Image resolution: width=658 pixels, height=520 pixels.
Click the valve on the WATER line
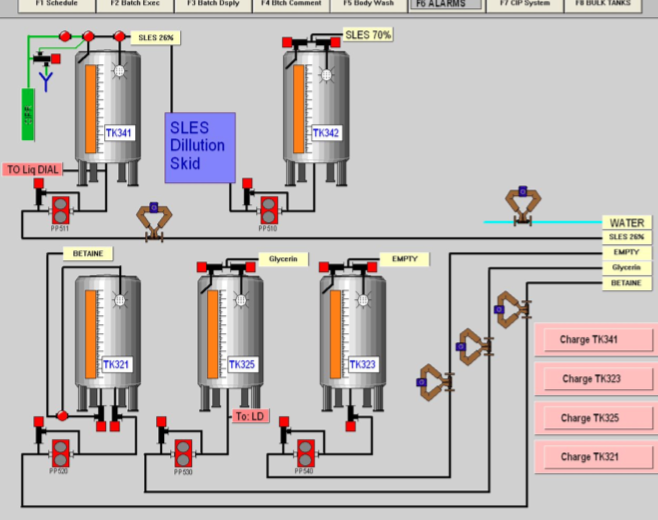click(x=519, y=203)
